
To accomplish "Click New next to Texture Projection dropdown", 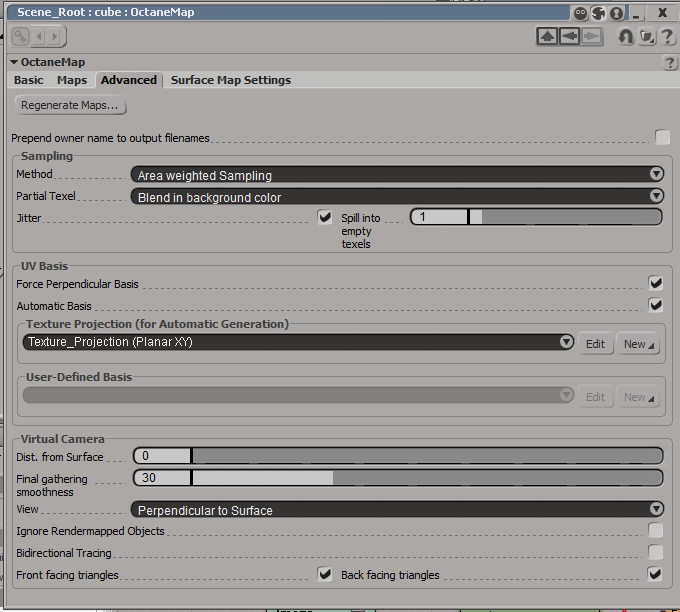I will (x=638, y=344).
